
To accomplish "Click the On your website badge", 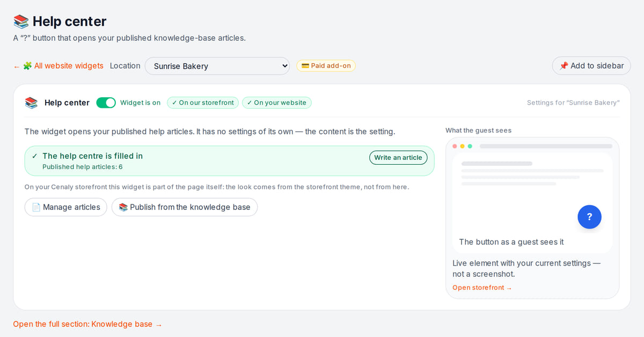I will click(277, 102).
